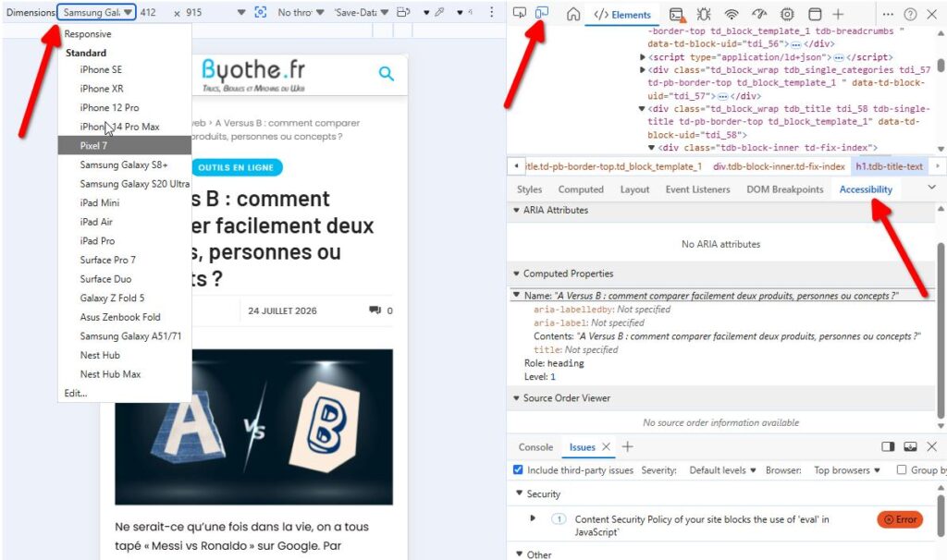Open the Console panel icon in toolbar
The width and height of the screenshot is (947, 560).
point(678,15)
